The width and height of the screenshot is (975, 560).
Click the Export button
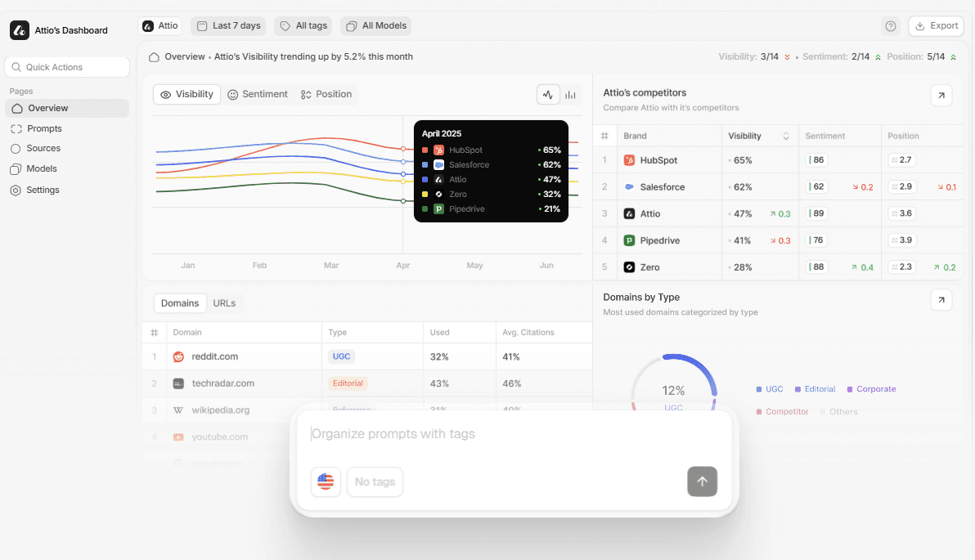pos(936,26)
